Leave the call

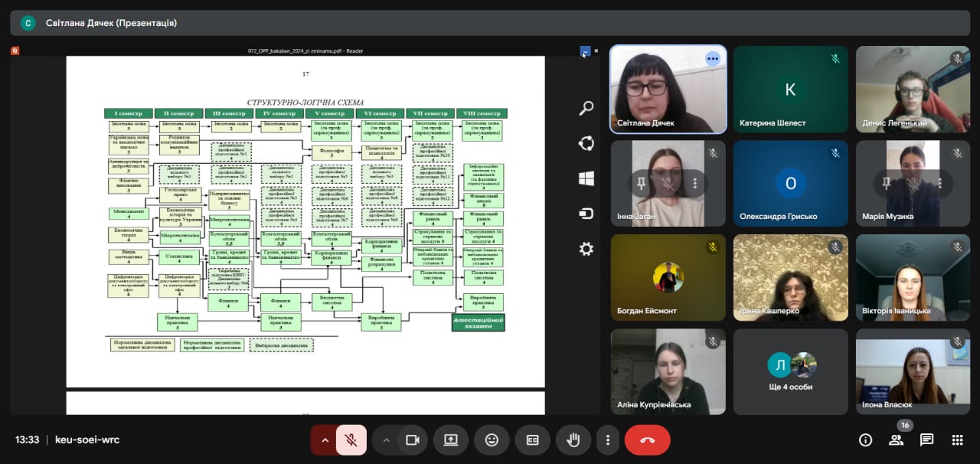click(647, 440)
